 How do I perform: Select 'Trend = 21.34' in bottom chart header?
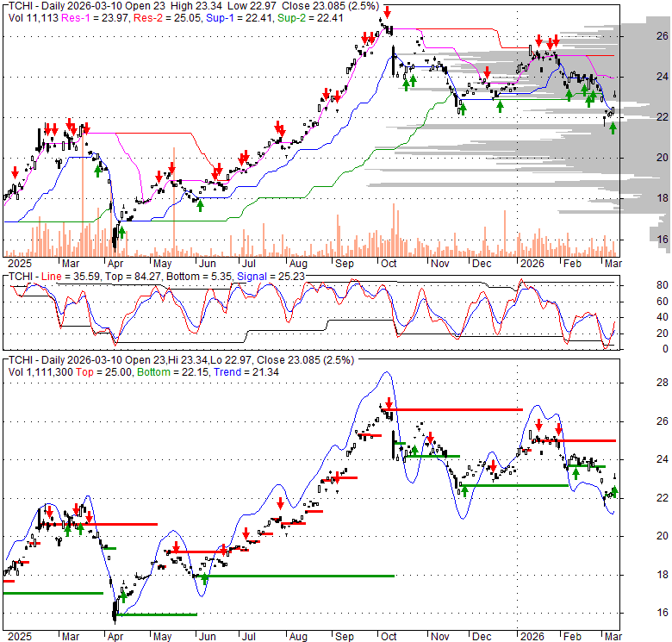pos(246,372)
